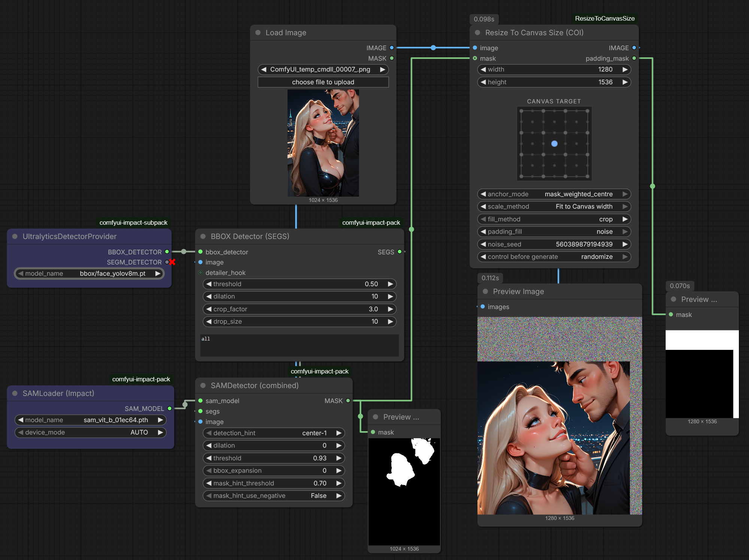
Task: Click SAMDetector MASK output socket
Action: click(x=348, y=401)
